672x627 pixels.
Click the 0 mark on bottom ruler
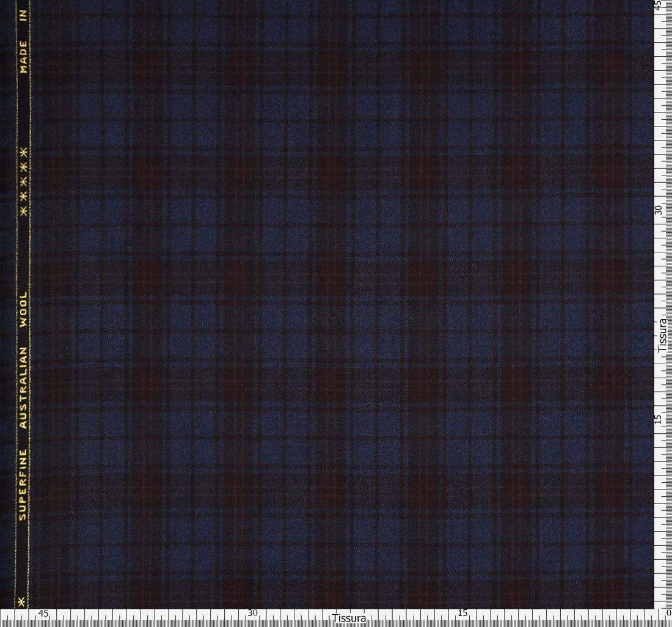[x=668, y=614]
